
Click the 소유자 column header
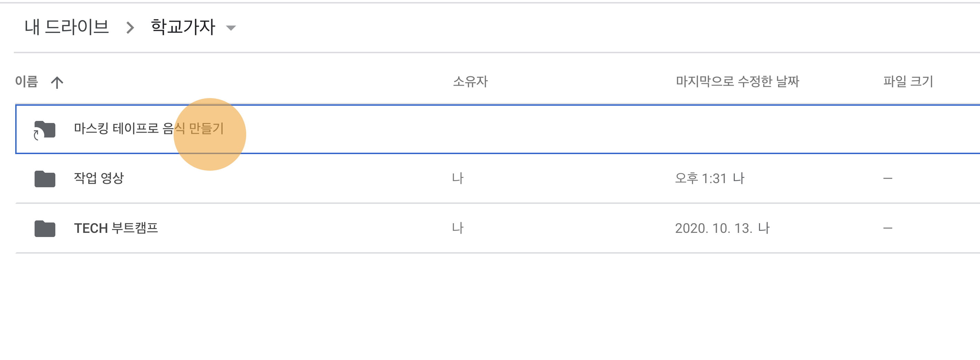(470, 81)
